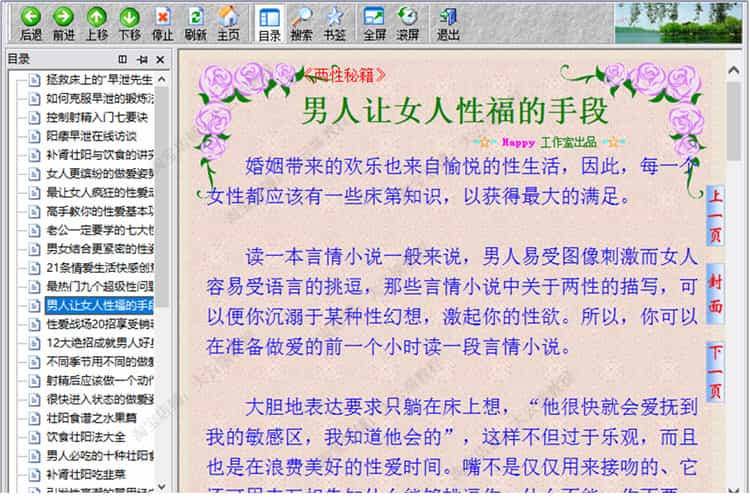750x500 pixels.
Task: Toggle the 目录 contents panel button
Action: coord(269,23)
